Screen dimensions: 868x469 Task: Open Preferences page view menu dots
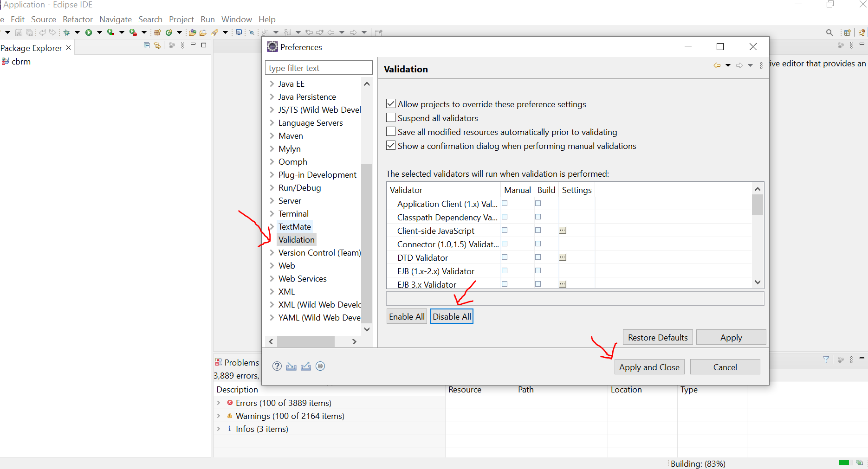(x=761, y=65)
